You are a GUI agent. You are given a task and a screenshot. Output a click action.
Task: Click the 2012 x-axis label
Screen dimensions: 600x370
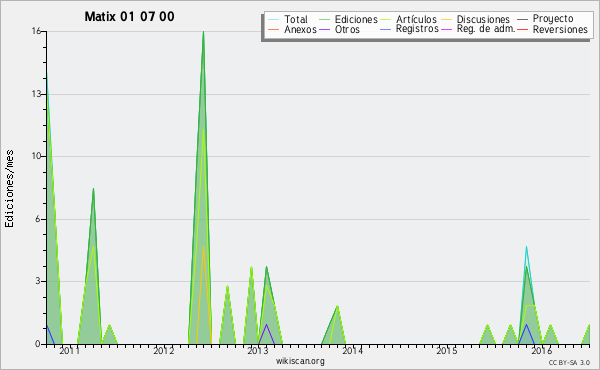tap(164, 350)
